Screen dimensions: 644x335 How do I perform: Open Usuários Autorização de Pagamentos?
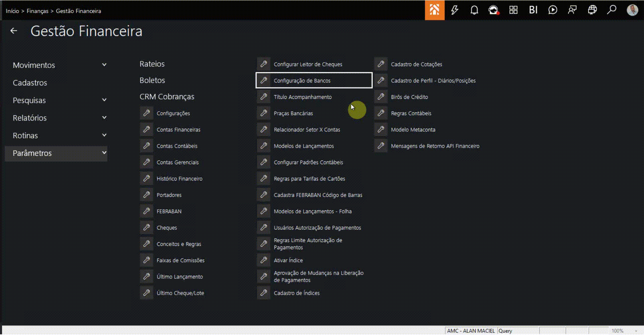point(317,228)
